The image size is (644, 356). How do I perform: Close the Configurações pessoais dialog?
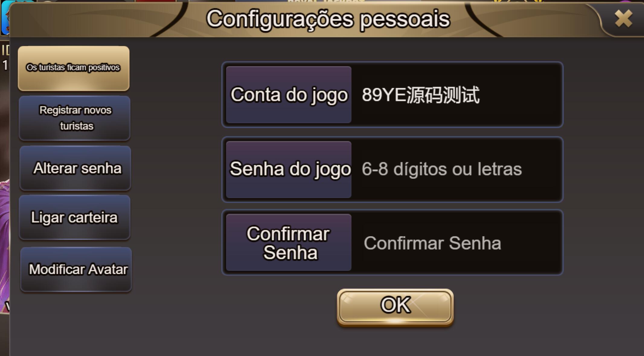coord(623,18)
